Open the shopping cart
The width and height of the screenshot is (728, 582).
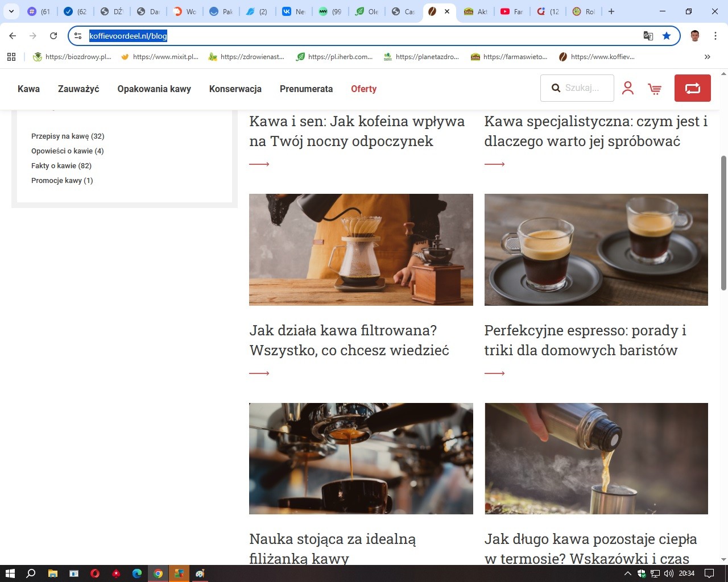point(655,89)
